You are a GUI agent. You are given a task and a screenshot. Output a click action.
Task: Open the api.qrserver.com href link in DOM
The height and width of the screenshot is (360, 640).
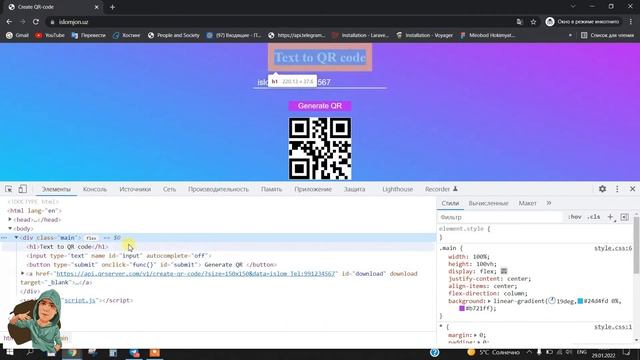coord(196,273)
